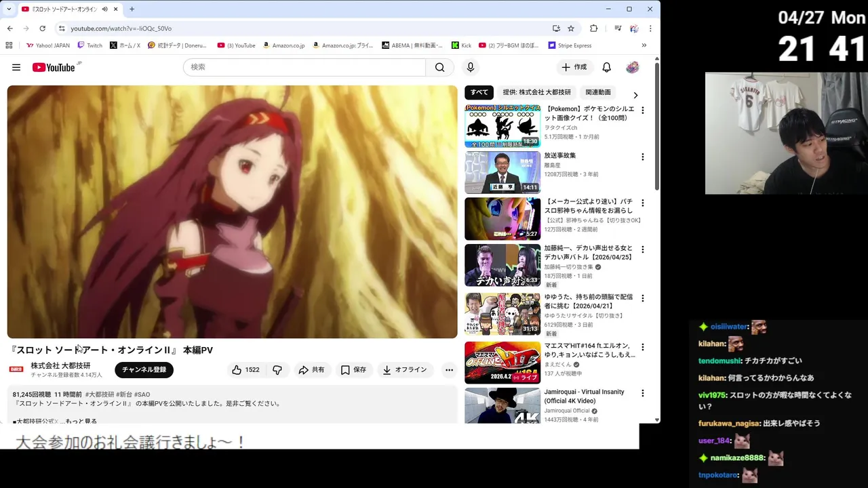The image size is (868, 488).
Task: Reload the page with refresh icon
Action: coord(42,28)
